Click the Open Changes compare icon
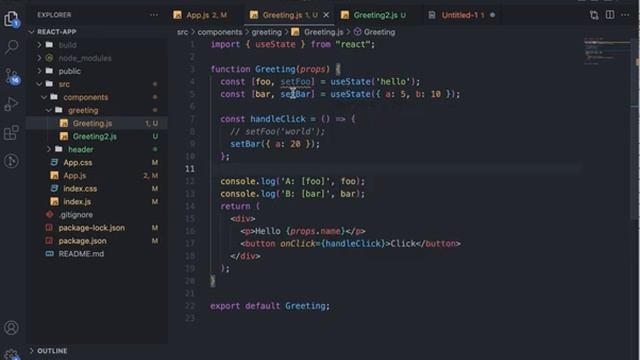The image size is (640, 360). point(594,15)
